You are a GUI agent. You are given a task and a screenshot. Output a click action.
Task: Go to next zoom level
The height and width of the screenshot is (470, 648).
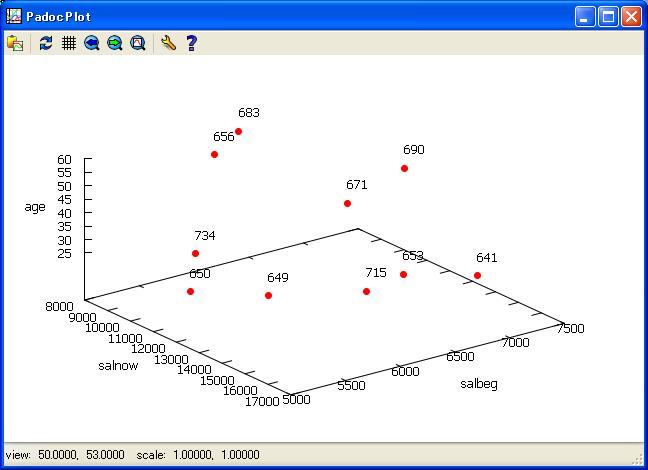115,43
